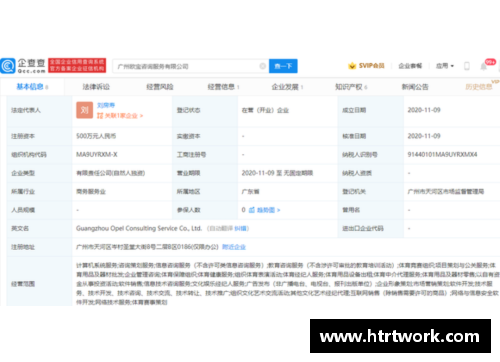Screen dimensions: 500x362
Task: Open legal representative 刘 name link
Action: coord(106,105)
